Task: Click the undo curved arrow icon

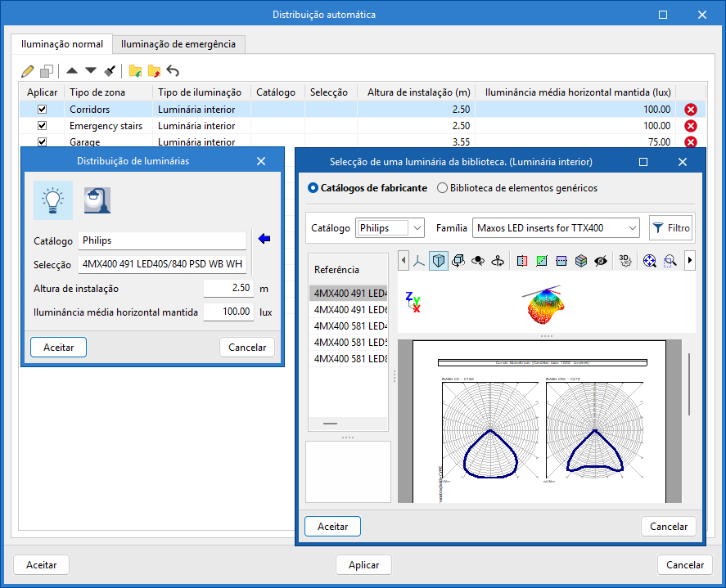Action: tap(173, 71)
